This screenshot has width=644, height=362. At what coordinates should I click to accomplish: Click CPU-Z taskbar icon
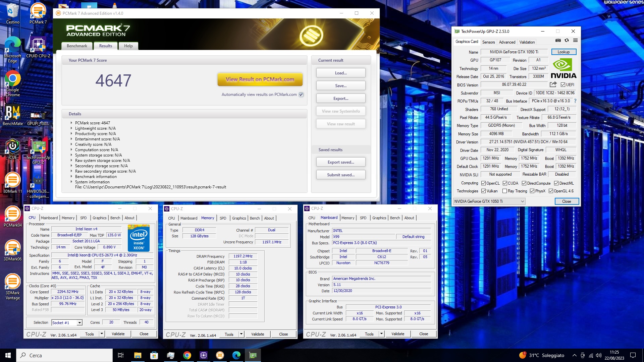[x=203, y=355]
